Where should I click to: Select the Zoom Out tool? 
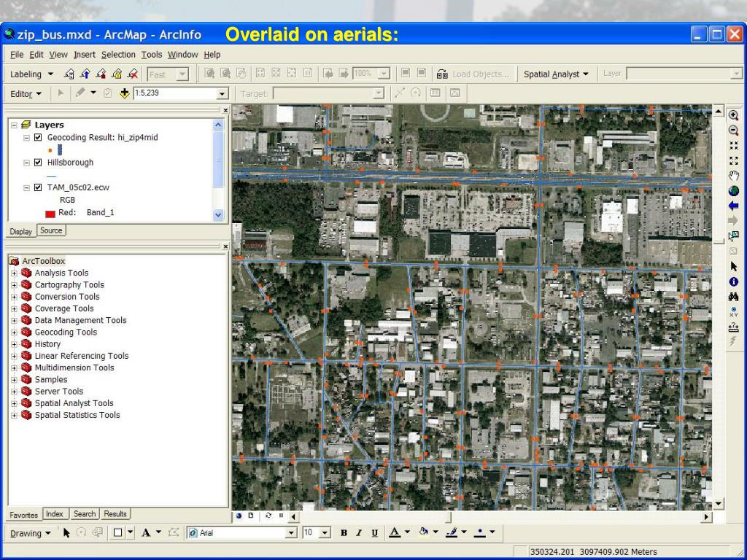pyautogui.click(x=734, y=131)
